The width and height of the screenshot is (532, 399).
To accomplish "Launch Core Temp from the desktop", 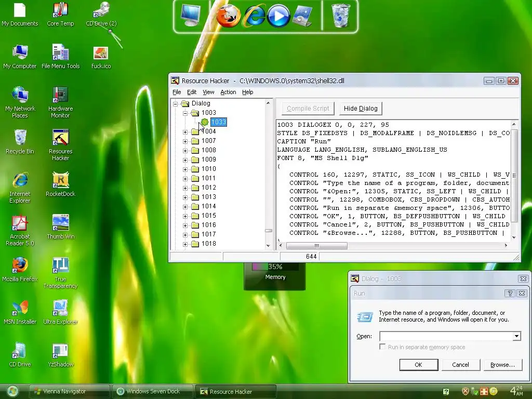I will (60, 14).
